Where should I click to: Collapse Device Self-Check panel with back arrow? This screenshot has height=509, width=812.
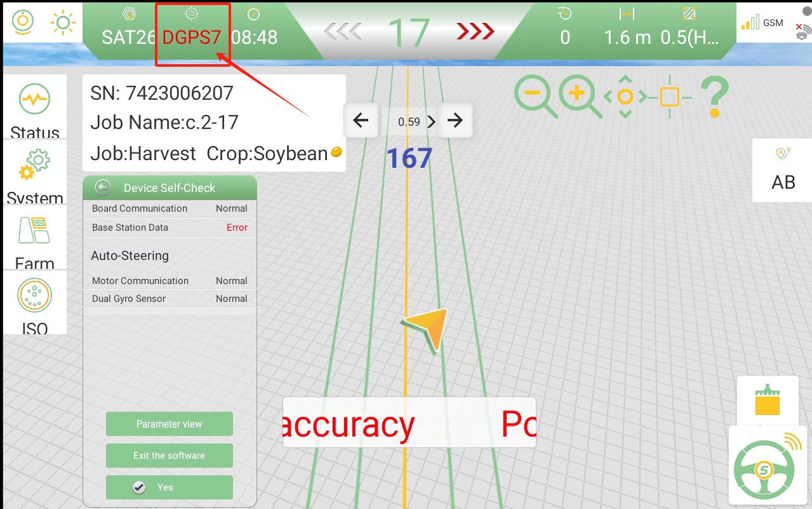tap(103, 187)
